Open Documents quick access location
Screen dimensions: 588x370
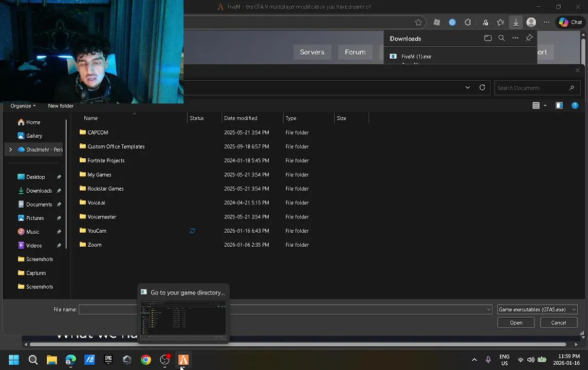point(35,205)
